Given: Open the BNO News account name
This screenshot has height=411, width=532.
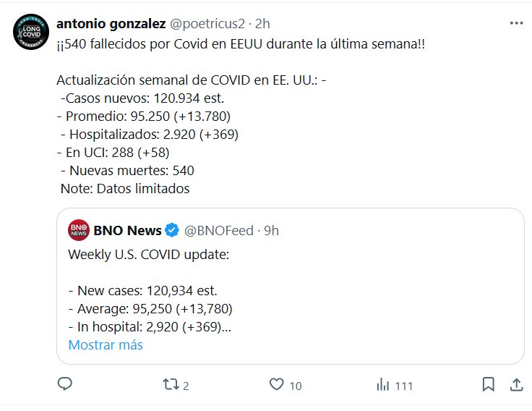Looking at the screenshot, I should pos(127,231).
